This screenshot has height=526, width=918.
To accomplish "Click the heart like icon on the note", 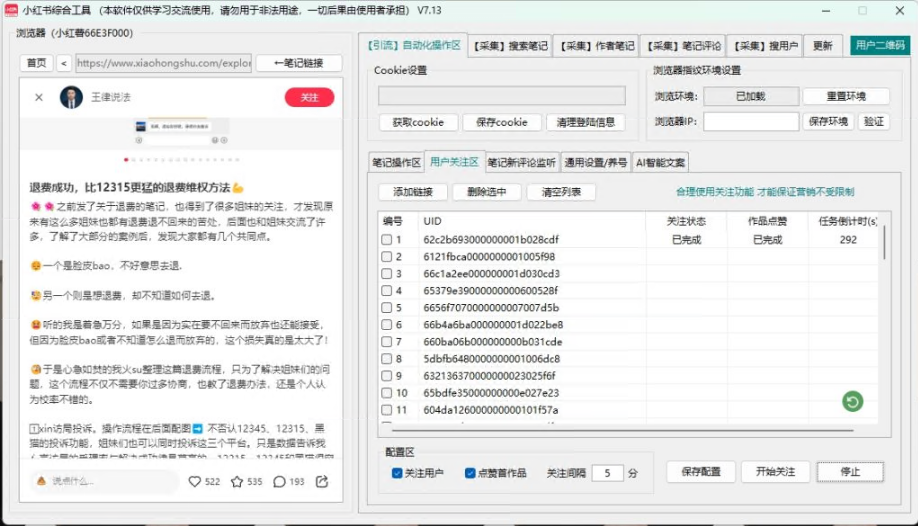I will coord(195,481).
